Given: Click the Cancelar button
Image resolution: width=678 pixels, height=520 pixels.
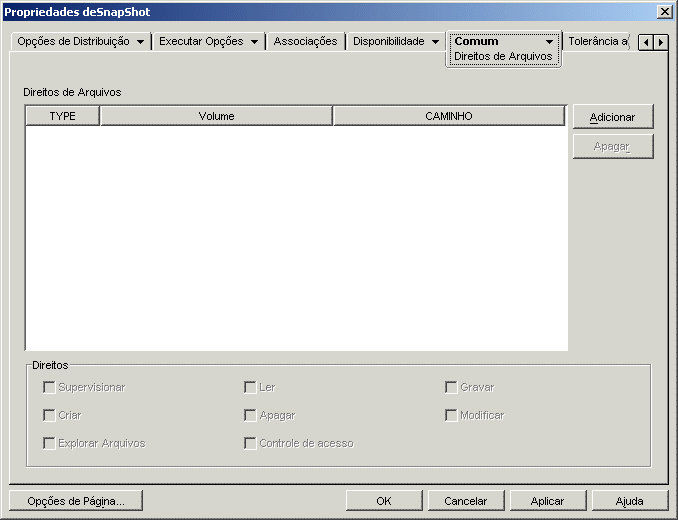Looking at the screenshot, I should pyautogui.click(x=466, y=501).
